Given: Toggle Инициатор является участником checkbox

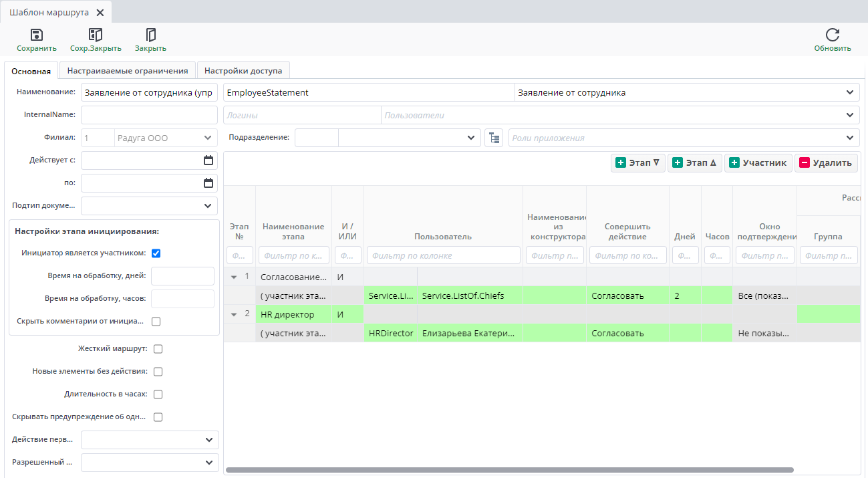Looking at the screenshot, I should [x=156, y=253].
